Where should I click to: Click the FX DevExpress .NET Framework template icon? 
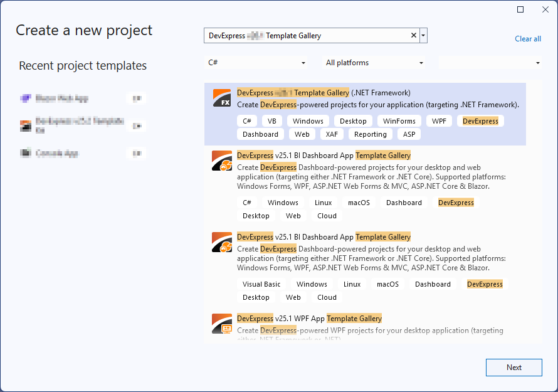[x=222, y=98]
